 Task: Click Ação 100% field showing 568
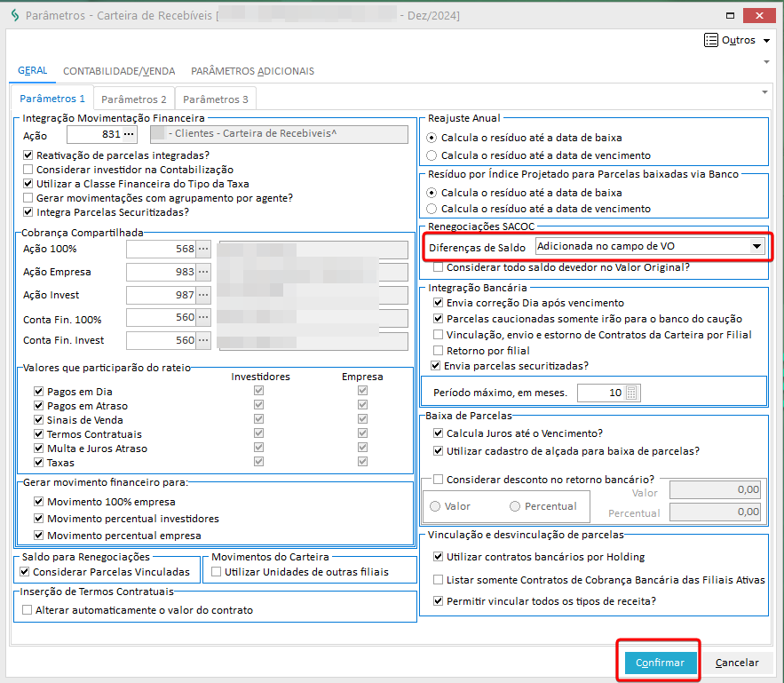click(x=161, y=249)
